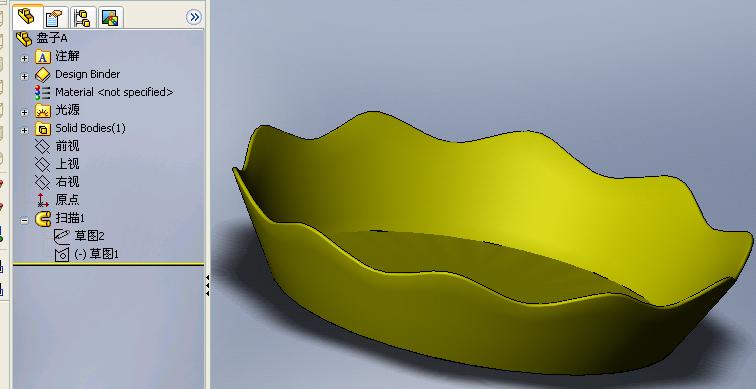Image resolution: width=756 pixels, height=389 pixels.
Task: Click the 注解 annotations folder icon
Action: tap(43, 57)
